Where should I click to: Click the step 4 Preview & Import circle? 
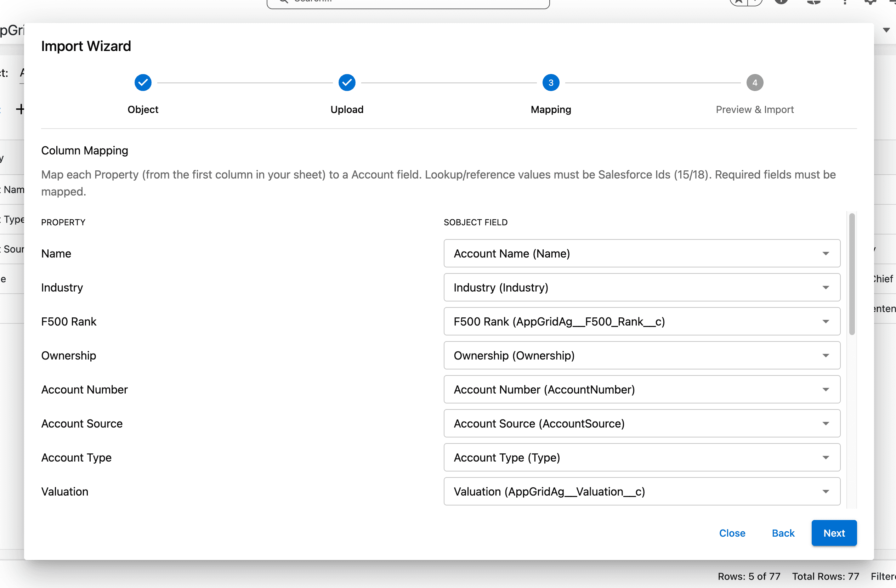coord(754,83)
